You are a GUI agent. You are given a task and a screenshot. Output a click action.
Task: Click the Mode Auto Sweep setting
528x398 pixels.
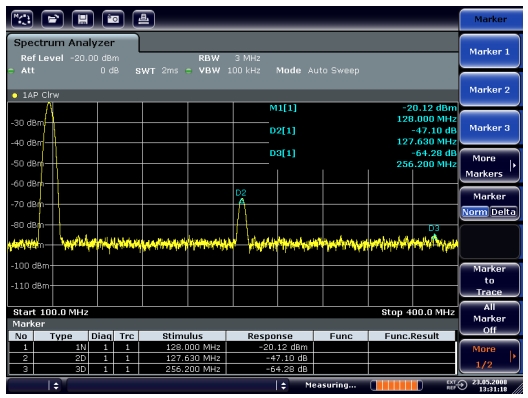(x=318, y=70)
